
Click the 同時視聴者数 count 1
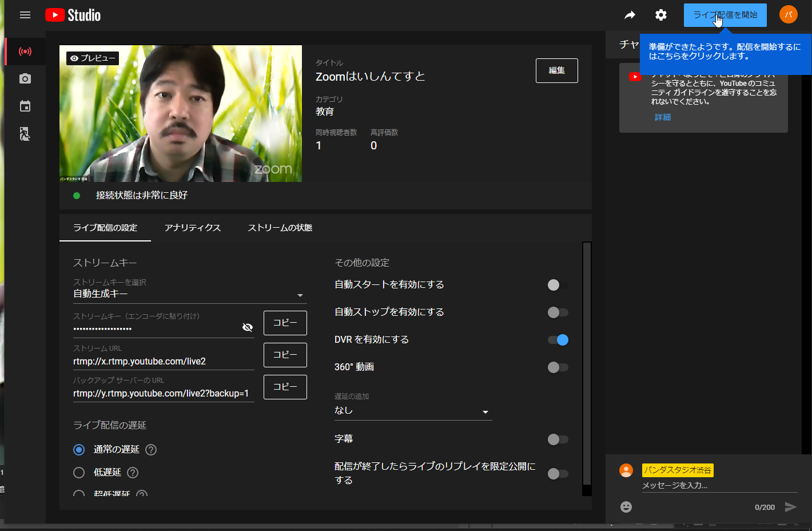319,146
